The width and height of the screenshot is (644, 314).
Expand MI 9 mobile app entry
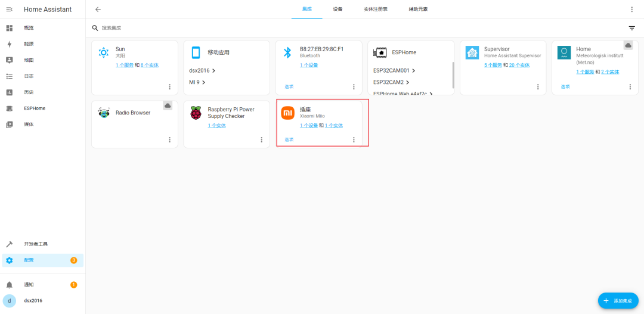pyautogui.click(x=197, y=82)
